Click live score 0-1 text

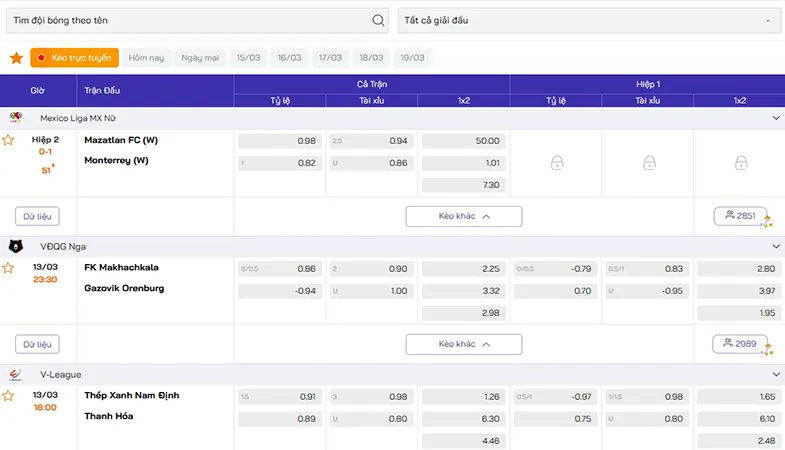[46, 152]
